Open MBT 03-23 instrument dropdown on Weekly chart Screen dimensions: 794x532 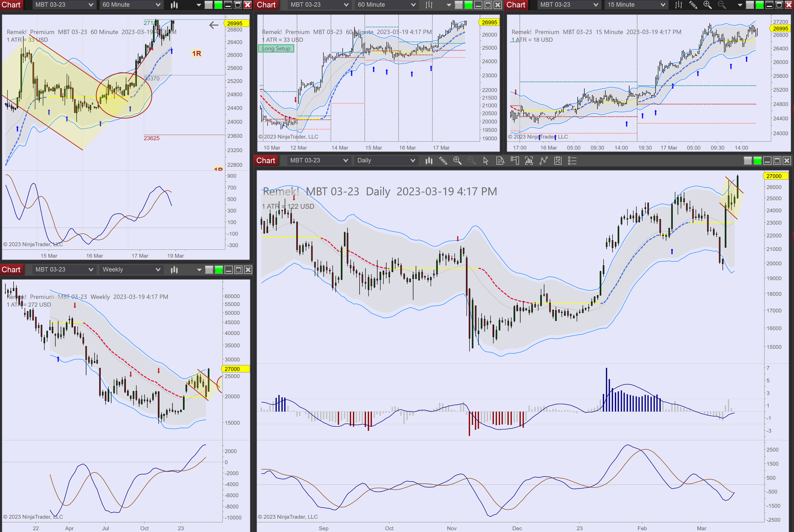[x=64, y=270]
